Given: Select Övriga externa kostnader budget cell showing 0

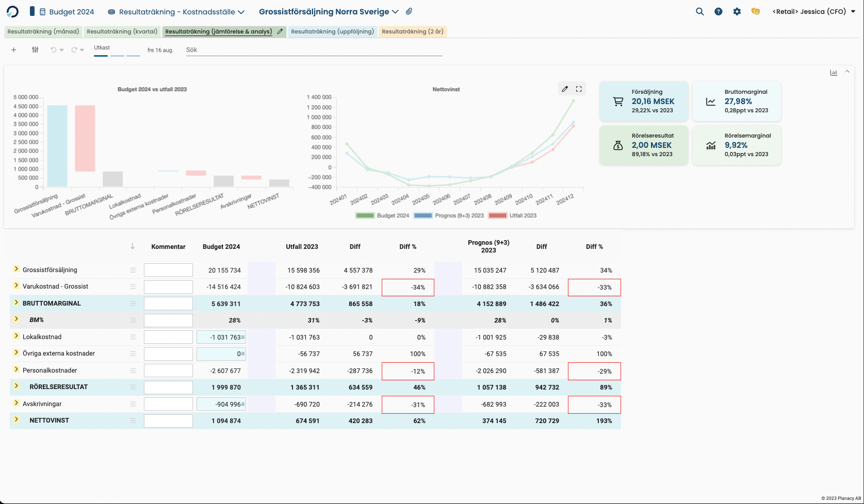Looking at the screenshot, I should [x=221, y=354].
